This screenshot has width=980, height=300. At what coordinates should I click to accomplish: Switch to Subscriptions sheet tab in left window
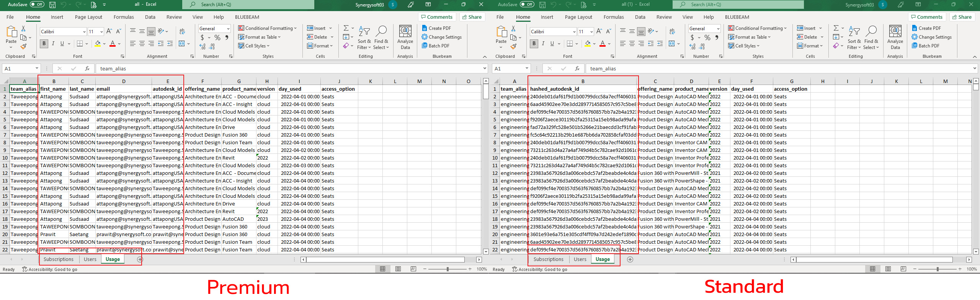point(58,259)
